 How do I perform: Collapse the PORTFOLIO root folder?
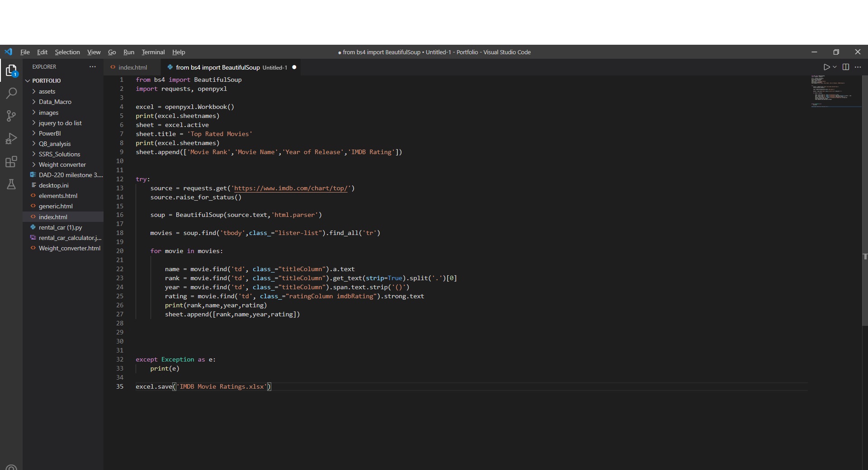coord(63,80)
